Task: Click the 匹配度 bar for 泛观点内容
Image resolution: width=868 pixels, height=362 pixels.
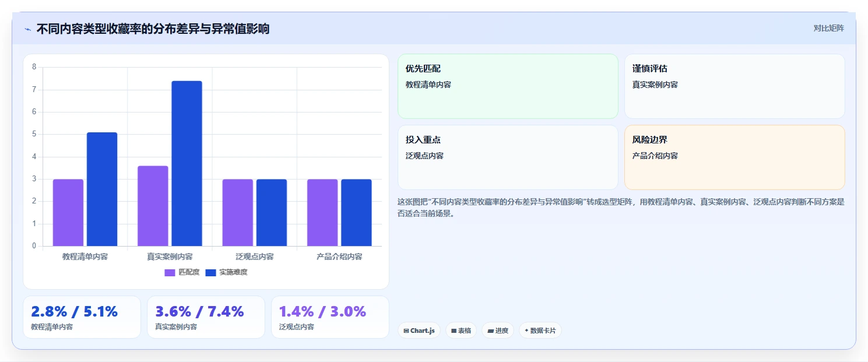Action: 237,213
